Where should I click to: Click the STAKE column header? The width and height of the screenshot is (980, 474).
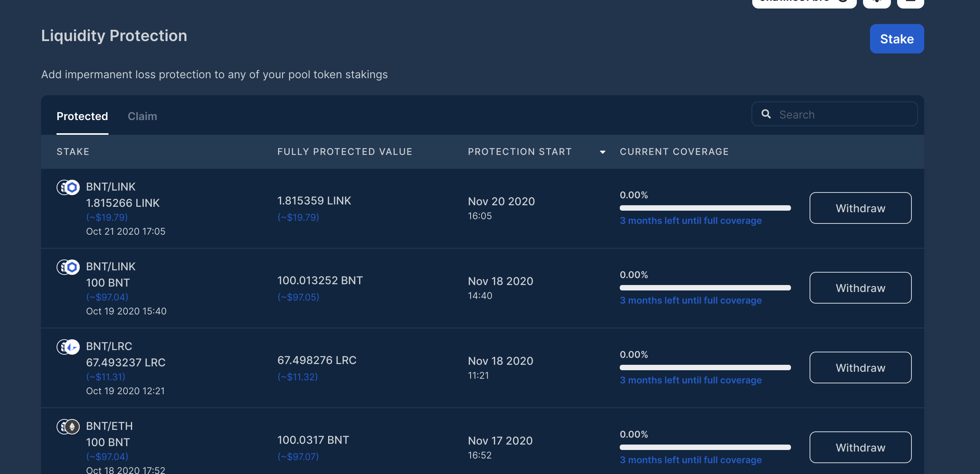(x=73, y=151)
